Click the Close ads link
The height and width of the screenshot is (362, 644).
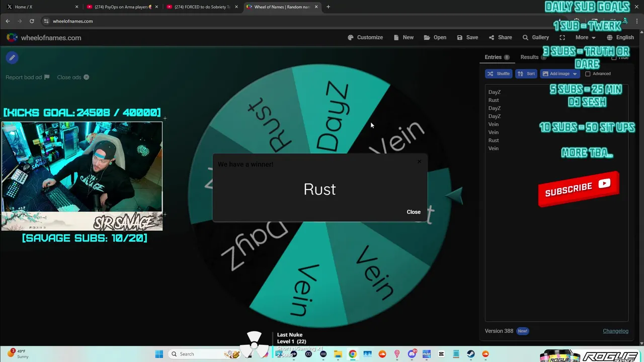click(73, 77)
